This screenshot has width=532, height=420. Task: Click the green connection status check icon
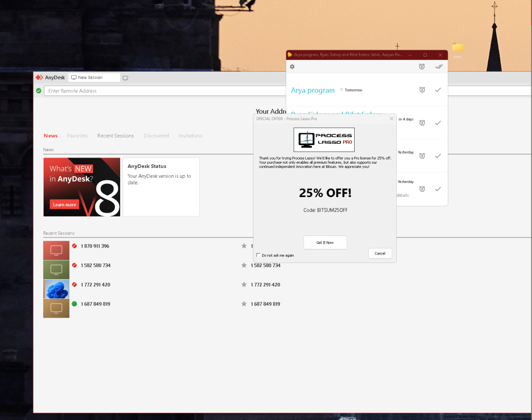(38, 90)
